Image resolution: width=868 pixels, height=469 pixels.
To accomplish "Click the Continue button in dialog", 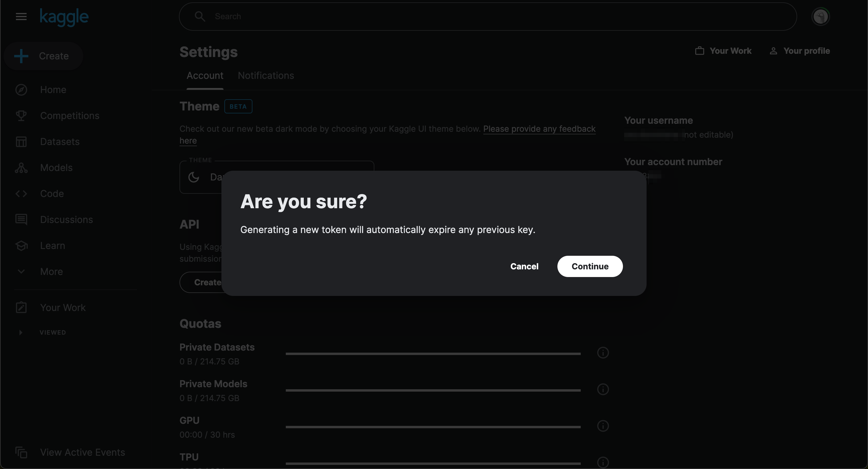I will [x=590, y=266].
